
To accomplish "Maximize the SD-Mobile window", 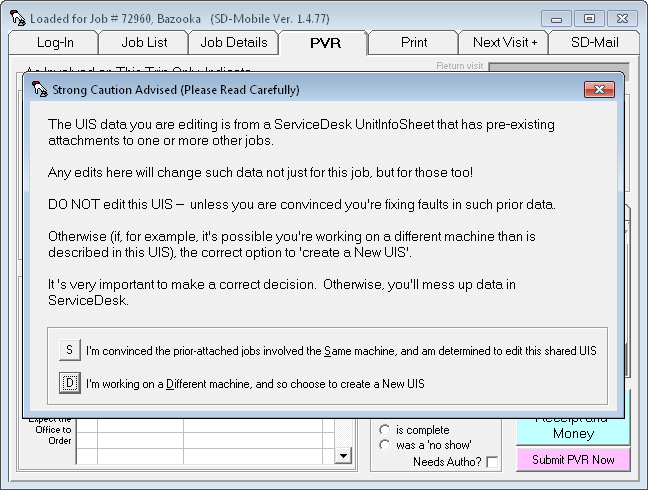I will (590, 18).
